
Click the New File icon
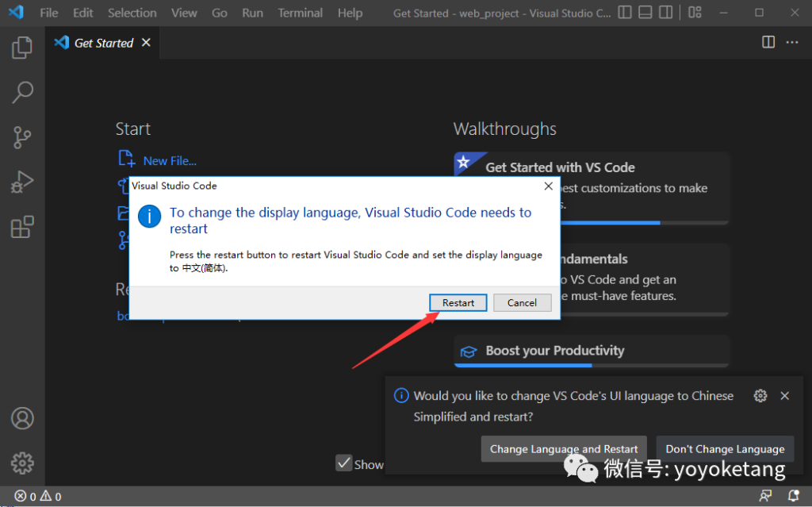(x=126, y=159)
